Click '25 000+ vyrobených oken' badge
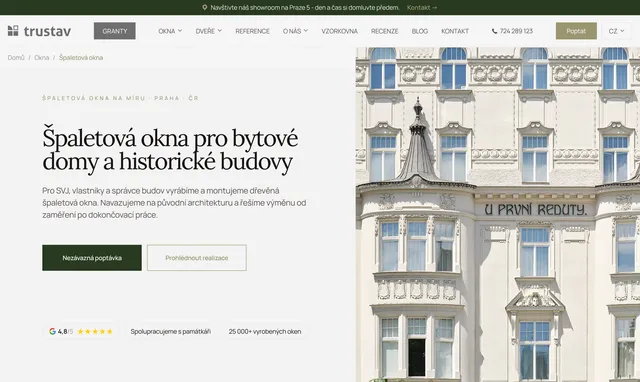Viewport: 640px width, 382px height. pos(265,331)
